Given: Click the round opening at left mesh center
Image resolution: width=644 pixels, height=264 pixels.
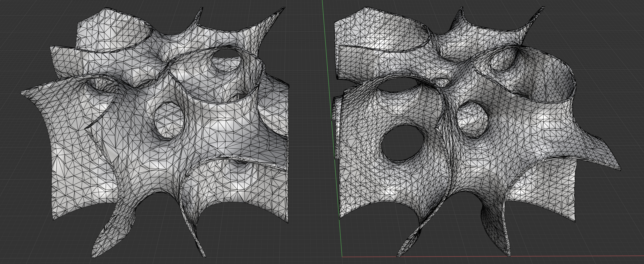Looking at the screenshot, I should coord(169,121).
